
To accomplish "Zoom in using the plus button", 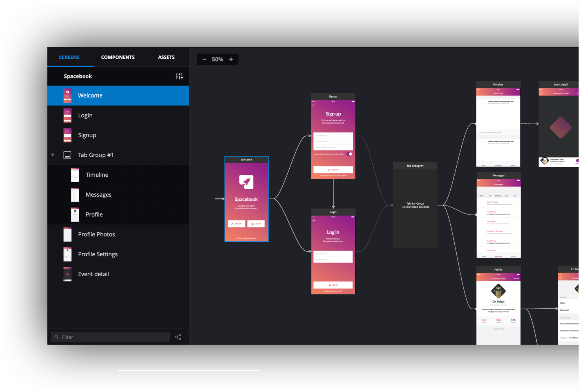I will 231,59.
